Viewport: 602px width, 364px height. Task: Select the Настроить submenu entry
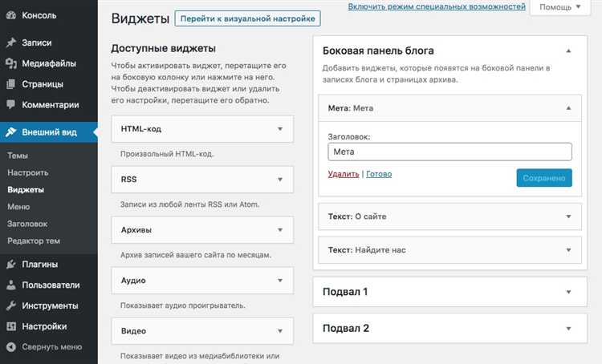pyautogui.click(x=28, y=172)
